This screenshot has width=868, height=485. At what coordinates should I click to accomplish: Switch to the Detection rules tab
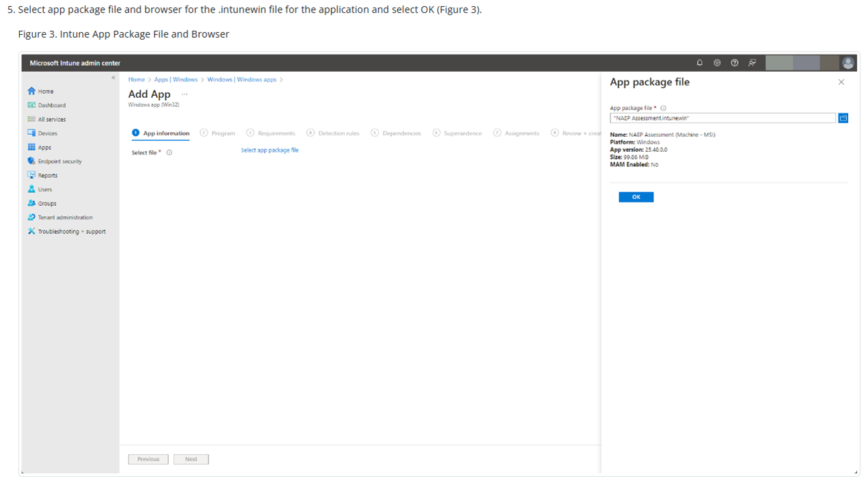[333, 133]
